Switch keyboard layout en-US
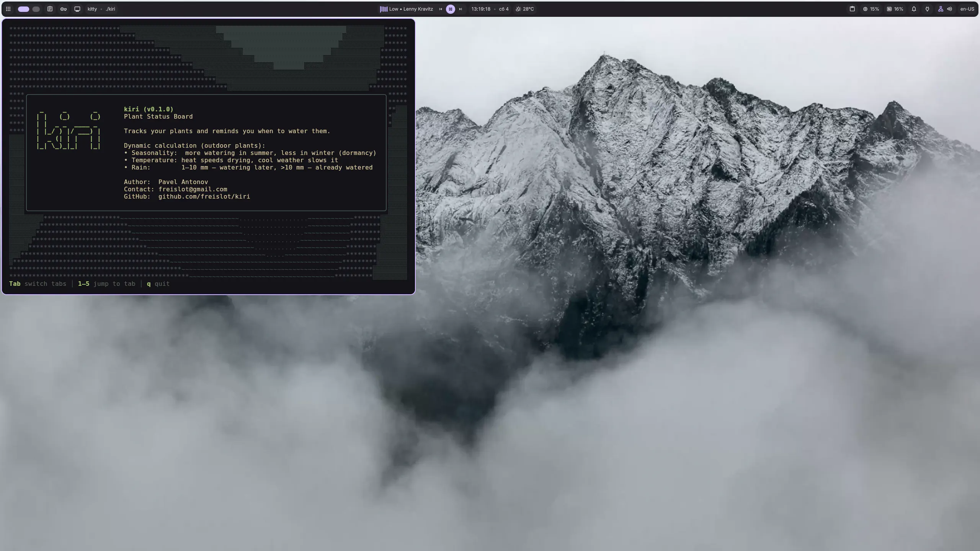 point(967,9)
